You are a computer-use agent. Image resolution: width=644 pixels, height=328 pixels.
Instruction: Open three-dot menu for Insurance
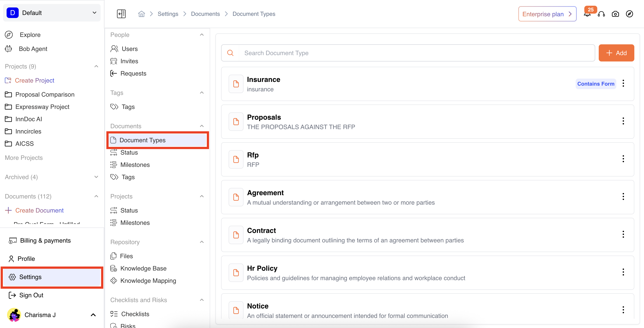click(623, 83)
